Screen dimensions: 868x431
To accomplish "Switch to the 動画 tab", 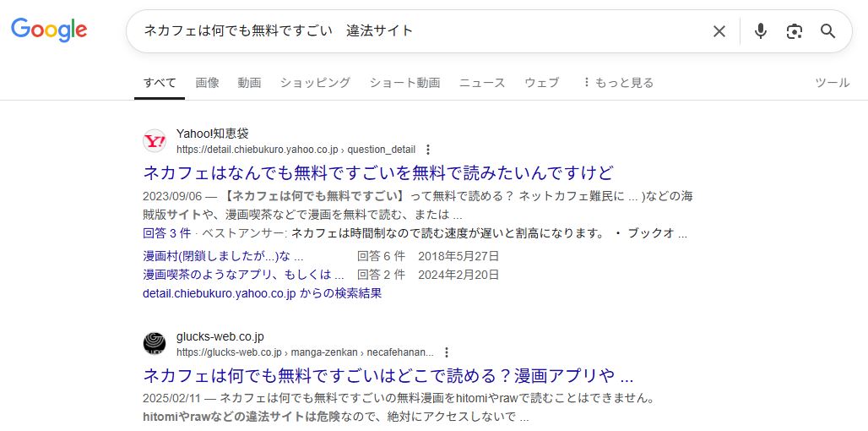I will click(249, 83).
